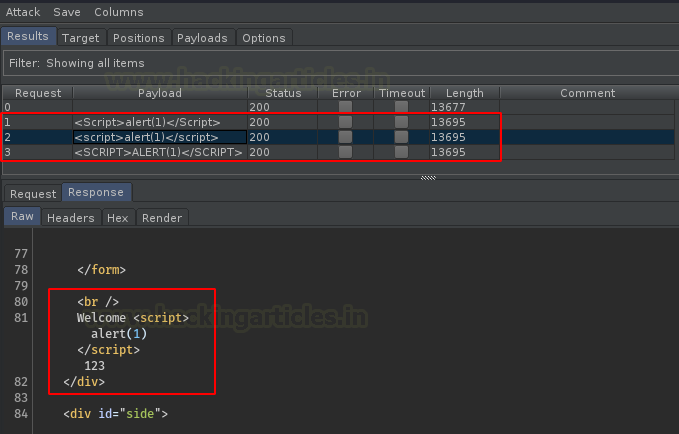Open the Columns menu
The height and width of the screenshot is (434, 679).
119,12
